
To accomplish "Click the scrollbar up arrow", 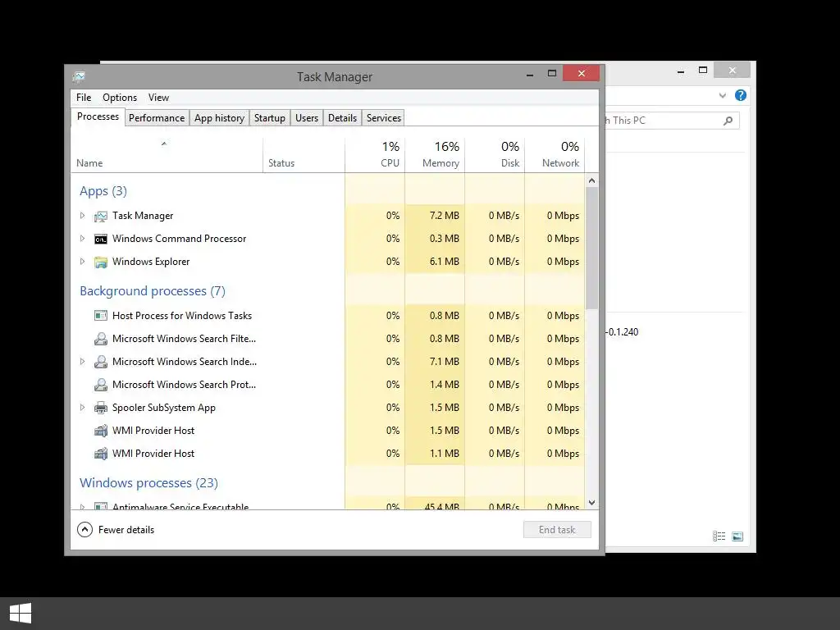I will [x=591, y=180].
